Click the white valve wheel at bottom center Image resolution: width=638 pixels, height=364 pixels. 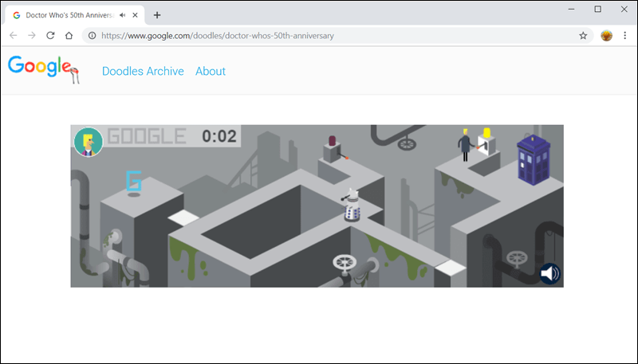[345, 263]
